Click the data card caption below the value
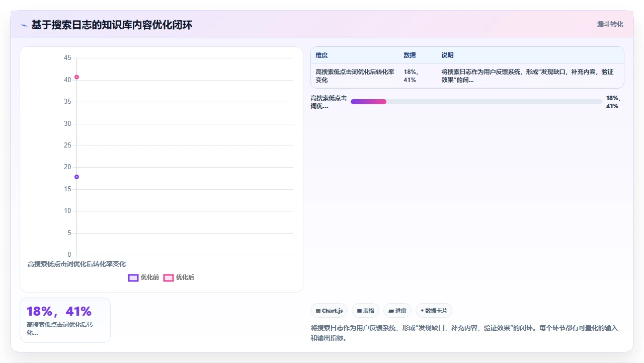 click(60, 329)
